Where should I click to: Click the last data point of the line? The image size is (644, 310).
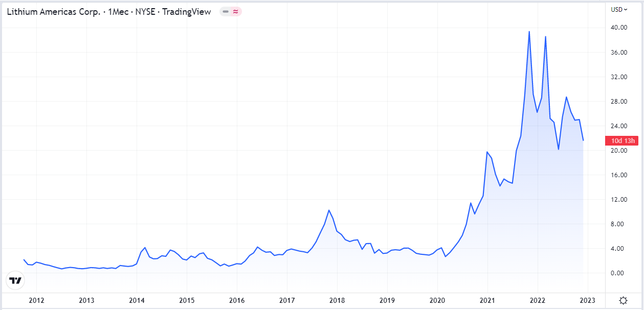583,140
